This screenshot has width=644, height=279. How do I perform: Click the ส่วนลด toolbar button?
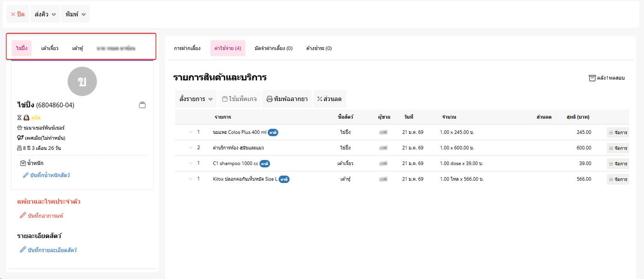coord(329,99)
